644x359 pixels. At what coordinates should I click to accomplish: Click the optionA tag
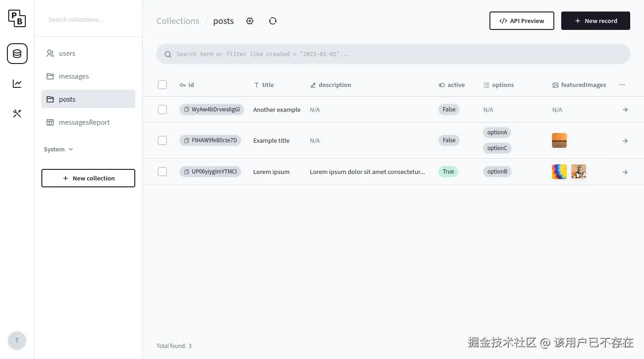(x=497, y=133)
